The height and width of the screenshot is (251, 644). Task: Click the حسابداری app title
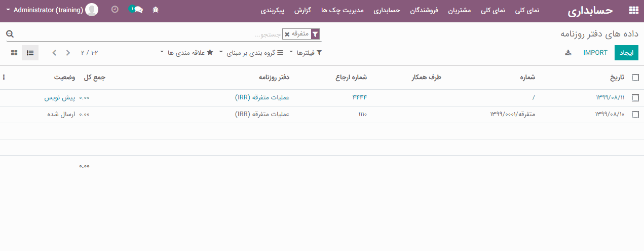pyautogui.click(x=591, y=11)
